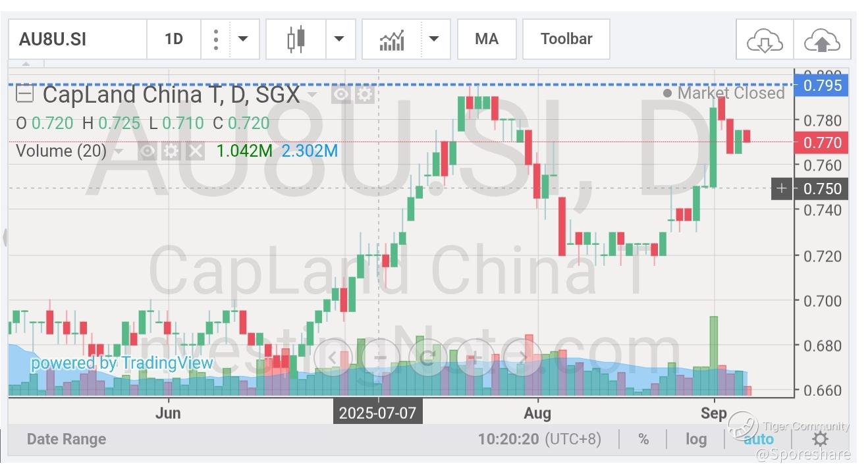Open Volume indicator settings gear
The image size is (868, 474).
pos(171,151)
